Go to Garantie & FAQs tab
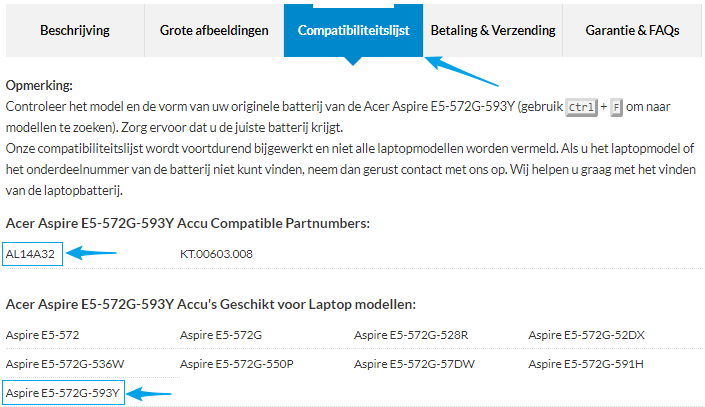The width and height of the screenshot is (705, 407). [x=632, y=30]
